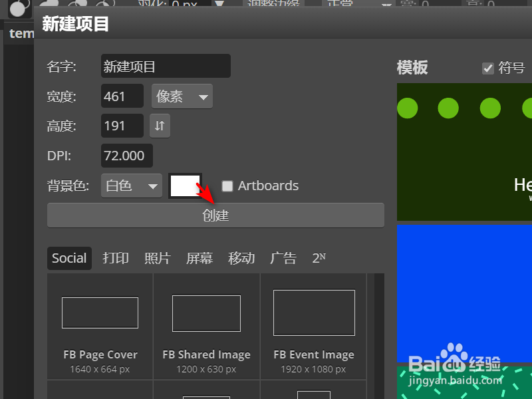Uncheck the 符号 checkbox beside 模板
Image resolution: width=532 pixels, height=399 pixels.
(x=487, y=67)
